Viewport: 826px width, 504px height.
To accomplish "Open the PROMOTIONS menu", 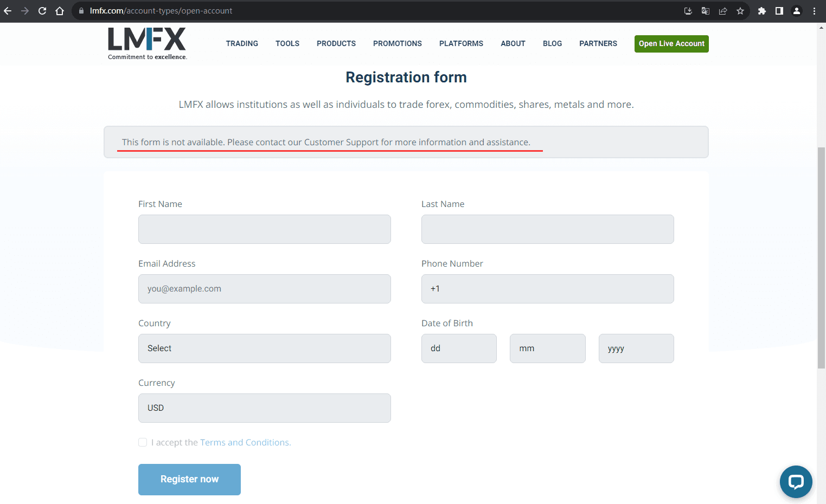I will point(398,43).
